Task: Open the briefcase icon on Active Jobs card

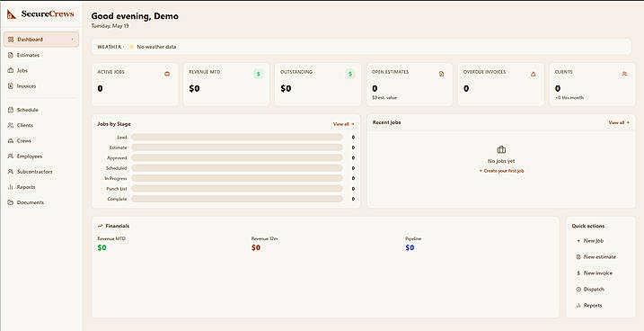Action: [167, 74]
